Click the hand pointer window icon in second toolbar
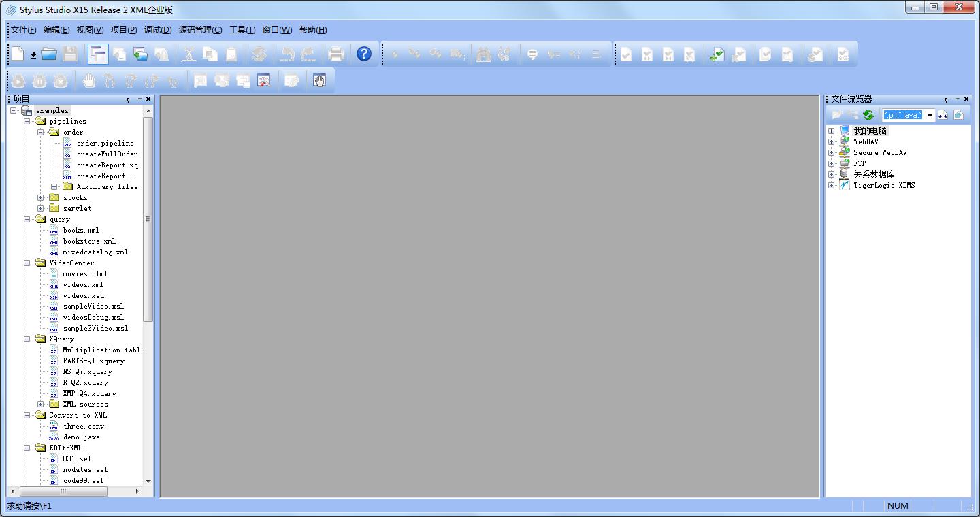Image resolution: width=980 pixels, height=517 pixels. 319,81
